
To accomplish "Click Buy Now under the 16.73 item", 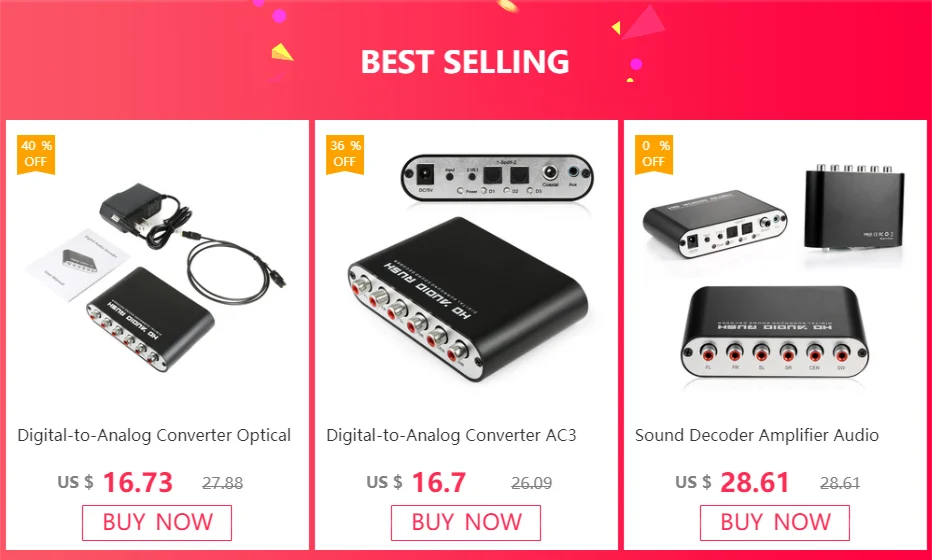I will click(x=157, y=523).
